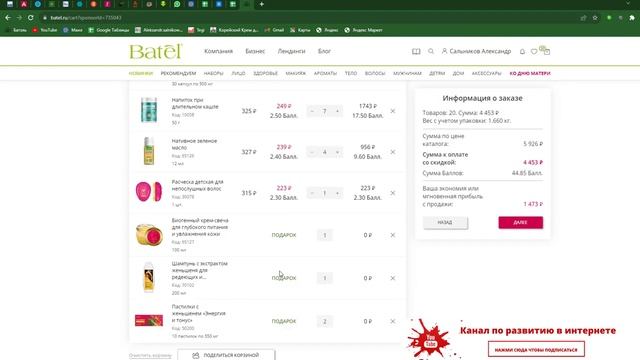Image resolution: width=640 pixels, height=360 pixels.
Task: Remove Расческа детская from cart
Action: (393, 193)
